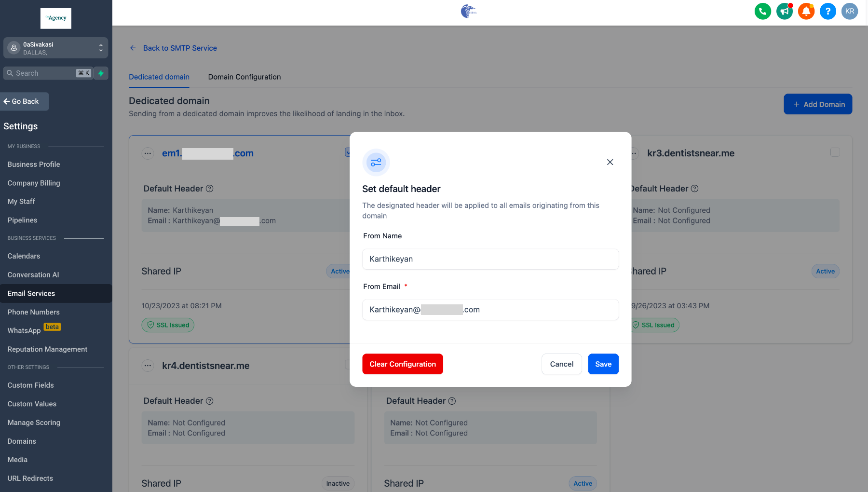
Task: Click the Go Back button
Action: pyautogui.click(x=24, y=101)
